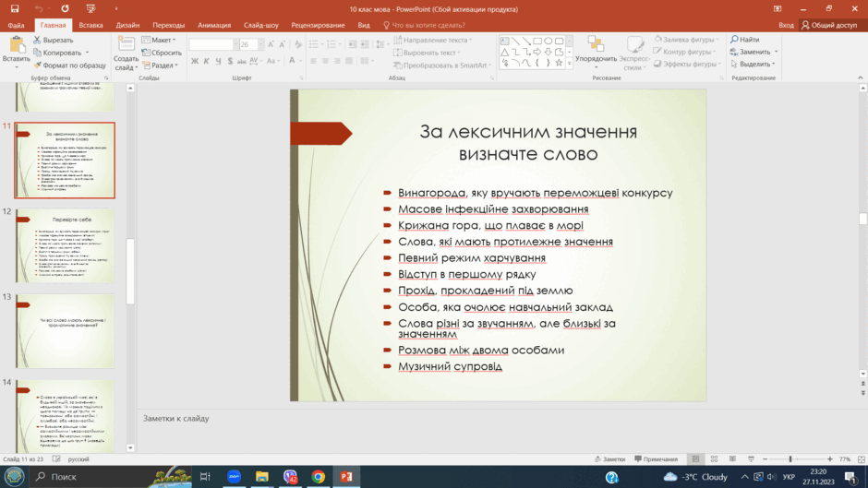
Task: Open the Выделить select dropdown
Action: click(x=753, y=65)
